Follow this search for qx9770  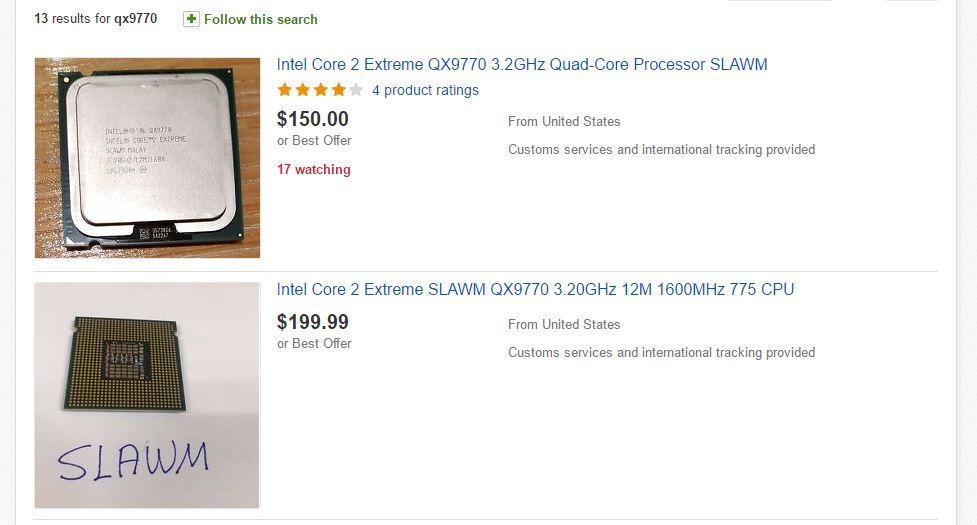coord(260,19)
